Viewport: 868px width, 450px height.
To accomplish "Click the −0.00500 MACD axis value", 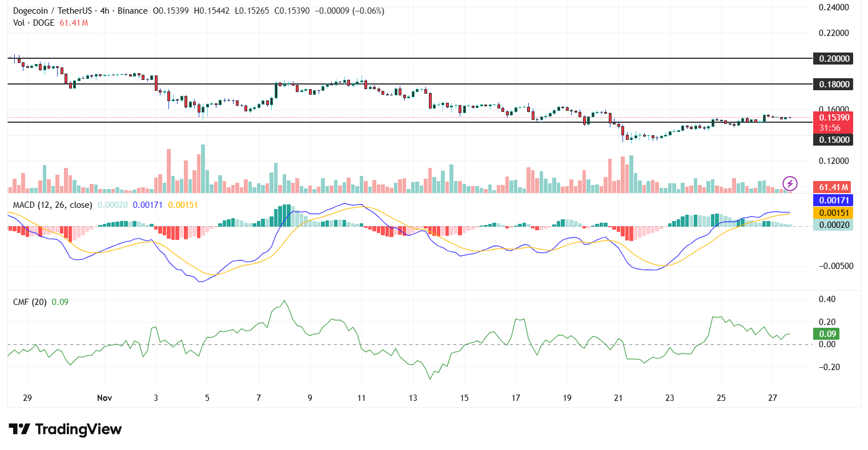I will coord(836,266).
